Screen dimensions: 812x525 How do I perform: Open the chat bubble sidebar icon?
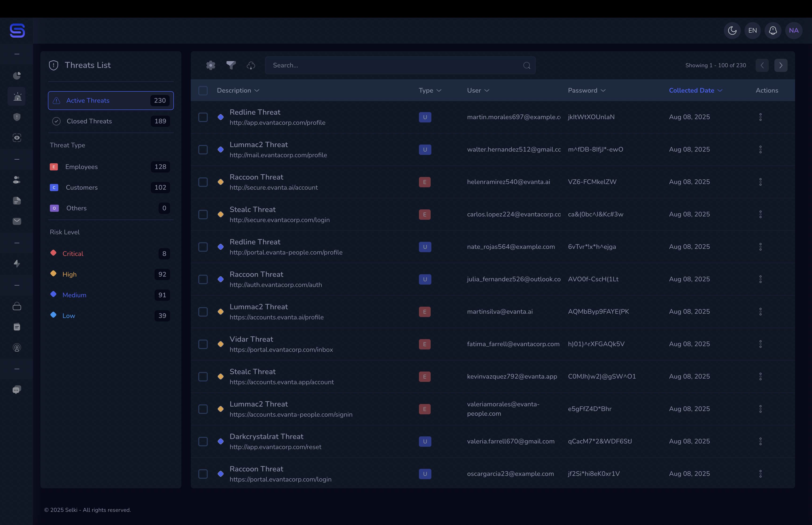click(17, 390)
